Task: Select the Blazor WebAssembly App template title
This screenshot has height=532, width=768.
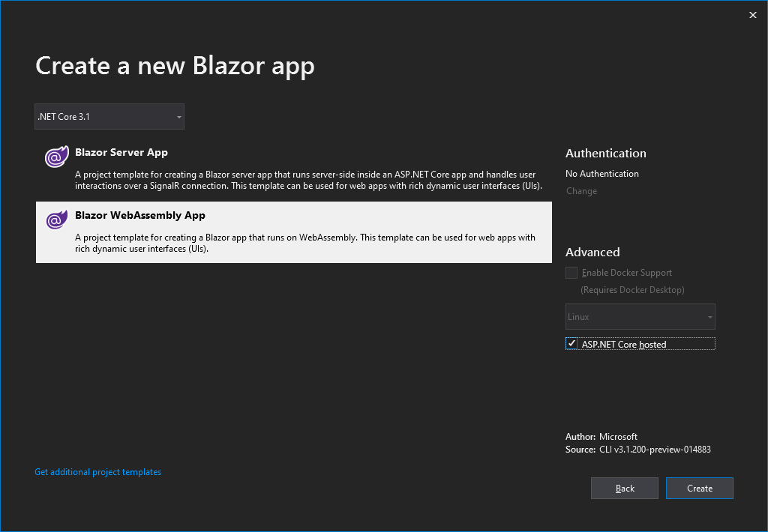Action: [140, 215]
